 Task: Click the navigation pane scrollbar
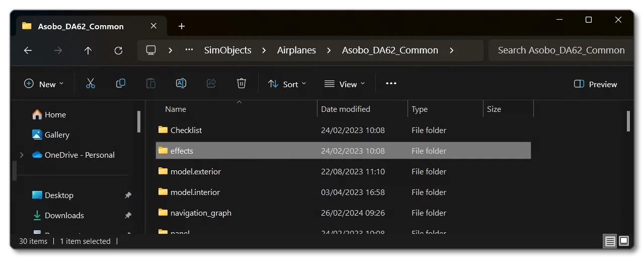pyautogui.click(x=139, y=121)
